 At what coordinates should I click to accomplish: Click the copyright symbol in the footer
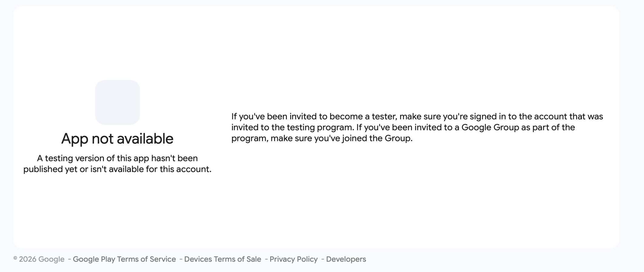point(15,258)
